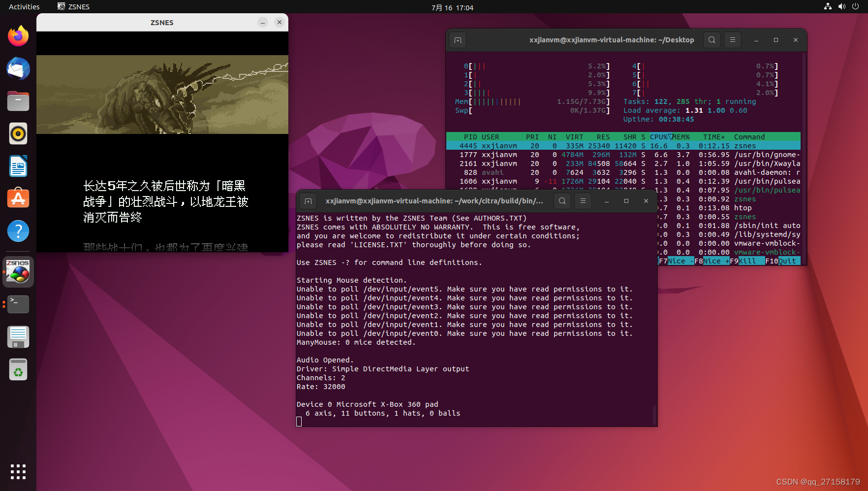The height and width of the screenshot is (491, 868).
Task: Open the Activities overview
Action: tap(24, 7)
